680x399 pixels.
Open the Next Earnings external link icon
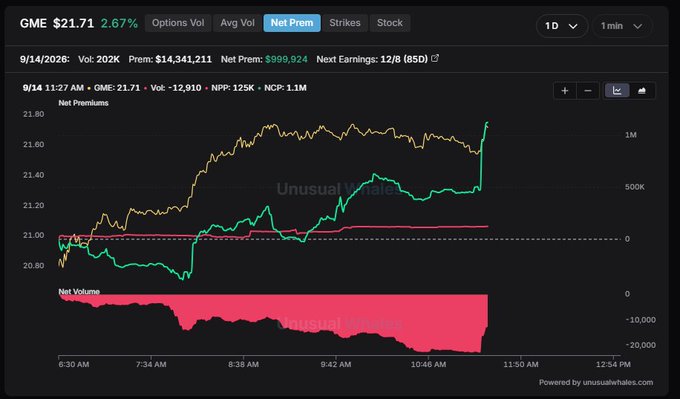point(435,58)
